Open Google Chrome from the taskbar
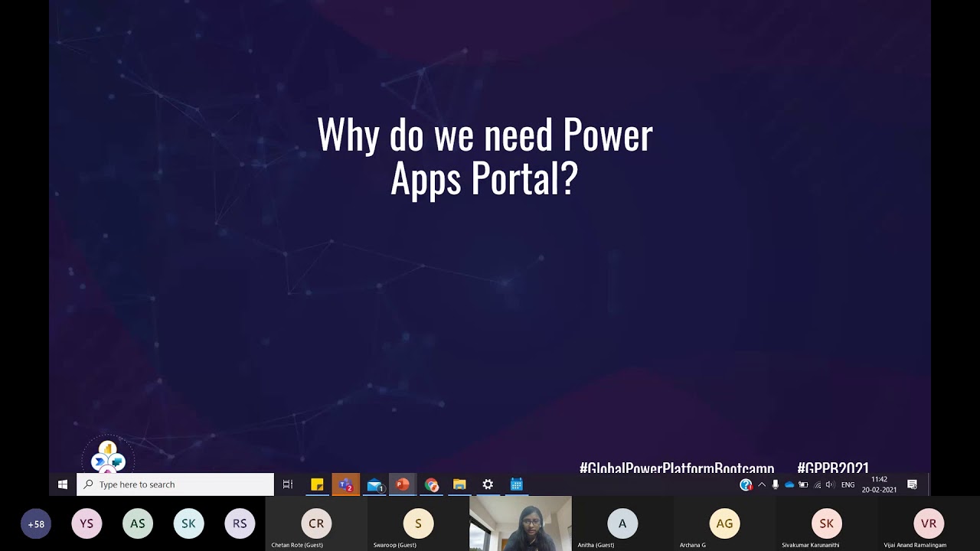 coord(432,484)
